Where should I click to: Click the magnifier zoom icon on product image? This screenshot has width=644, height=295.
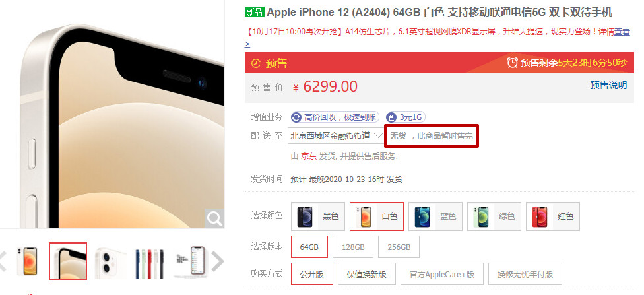point(214,218)
